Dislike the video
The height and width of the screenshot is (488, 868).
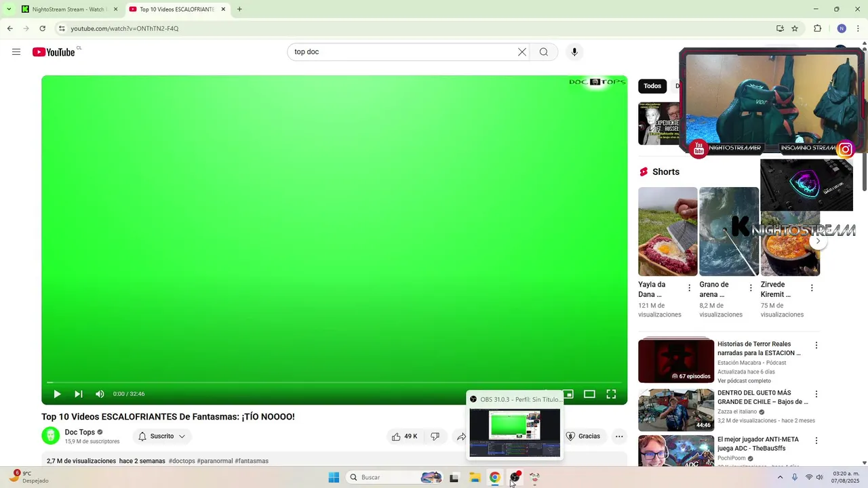tap(435, 436)
